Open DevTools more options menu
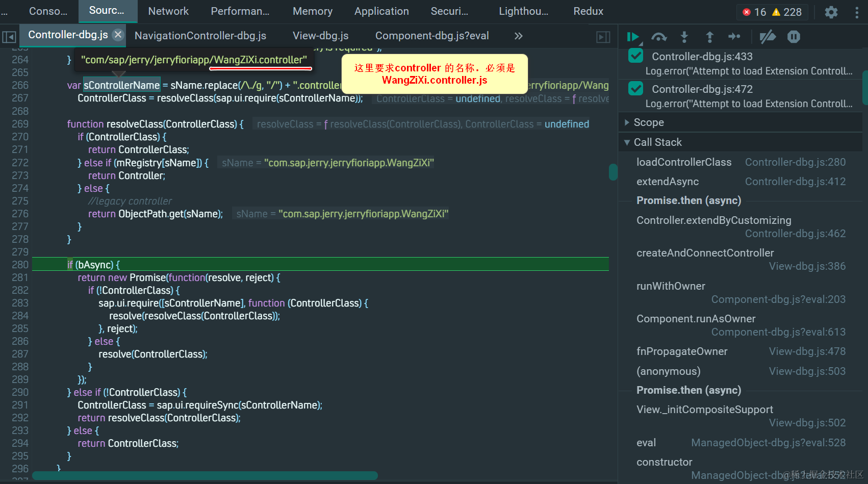Viewport: 868px width, 484px height. pyautogui.click(x=857, y=12)
